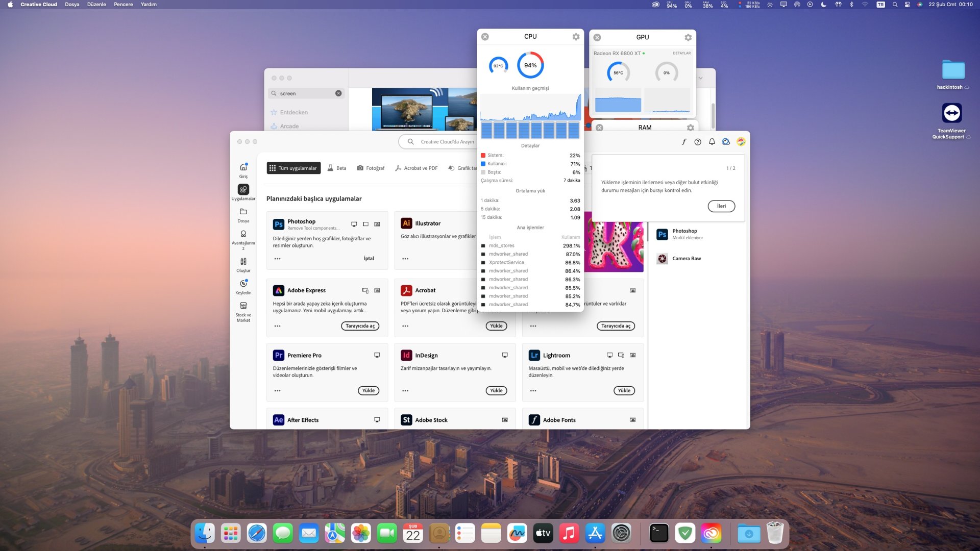
Task: Toggle Do Not Disturb moon in menu bar
Action: 823,5
